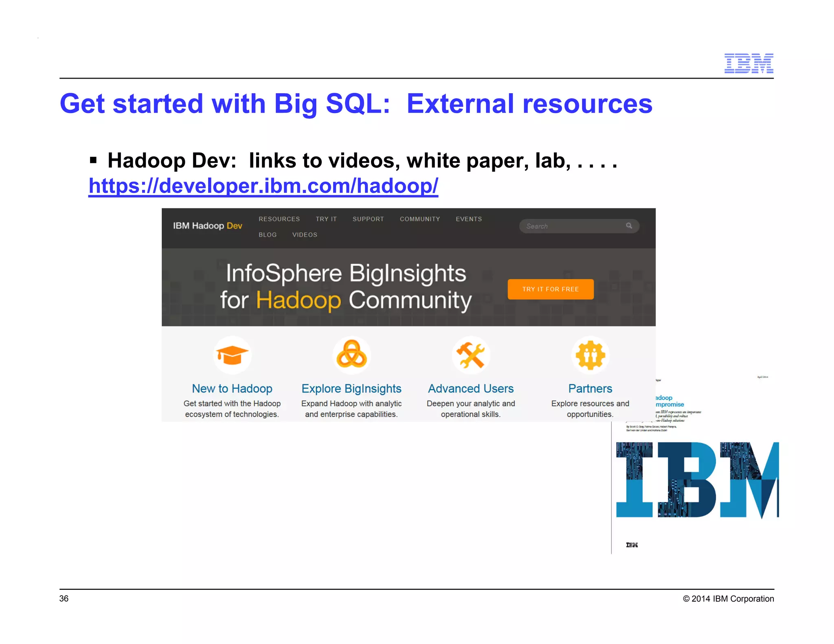Click the graduation cap icon

click(x=232, y=355)
